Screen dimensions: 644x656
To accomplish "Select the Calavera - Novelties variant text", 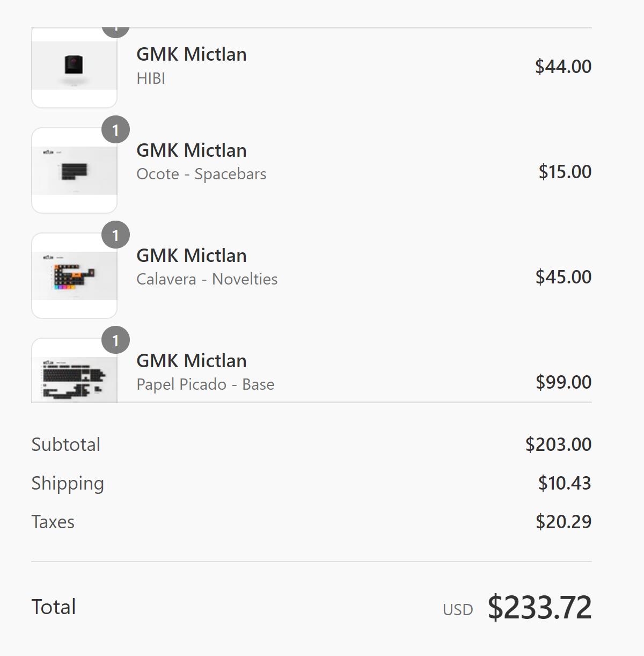I will click(207, 279).
